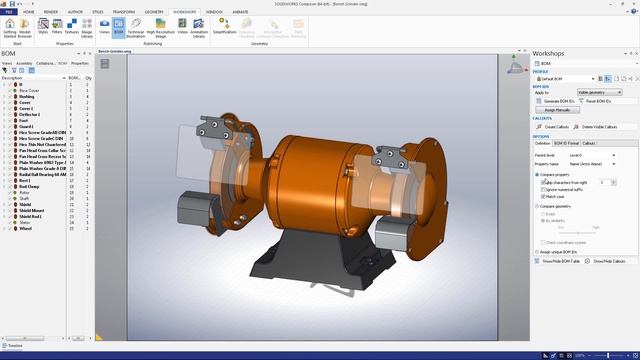Click the Delete Visible Callouts icon

576,127
